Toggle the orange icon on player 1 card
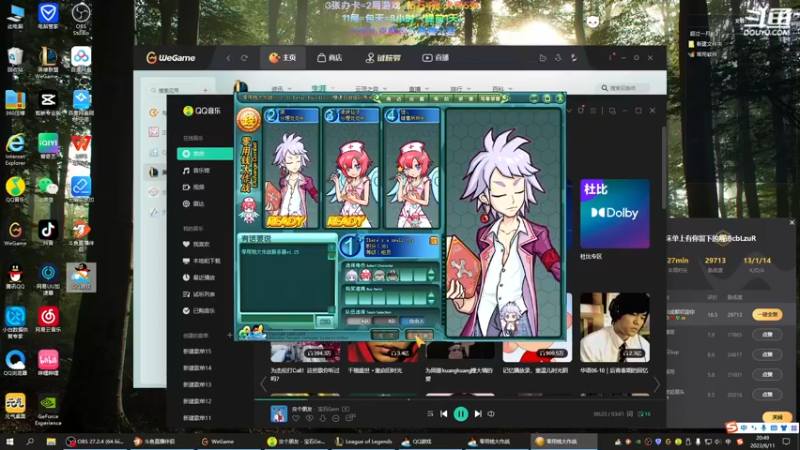The height and width of the screenshot is (450, 800). pos(434,240)
